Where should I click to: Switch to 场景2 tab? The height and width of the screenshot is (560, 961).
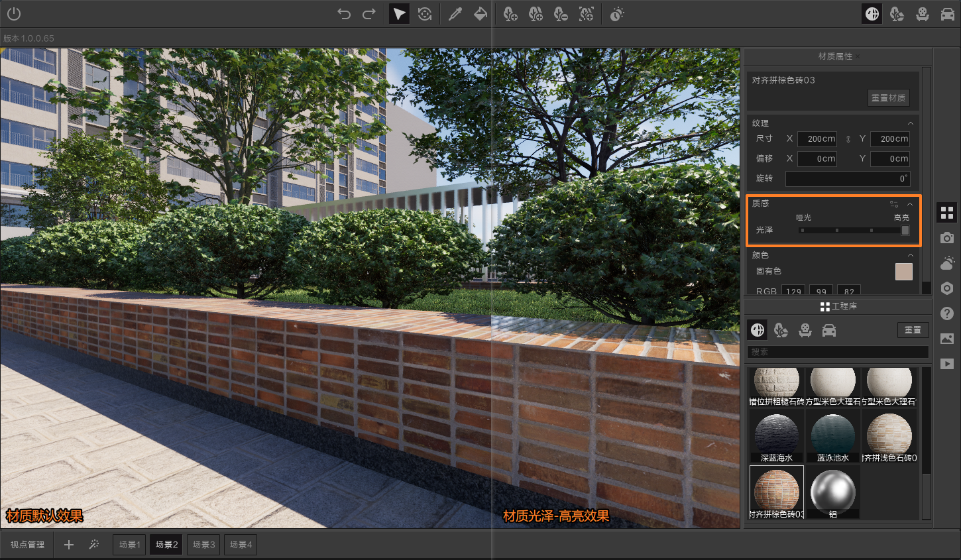pyautogui.click(x=166, y=545)
